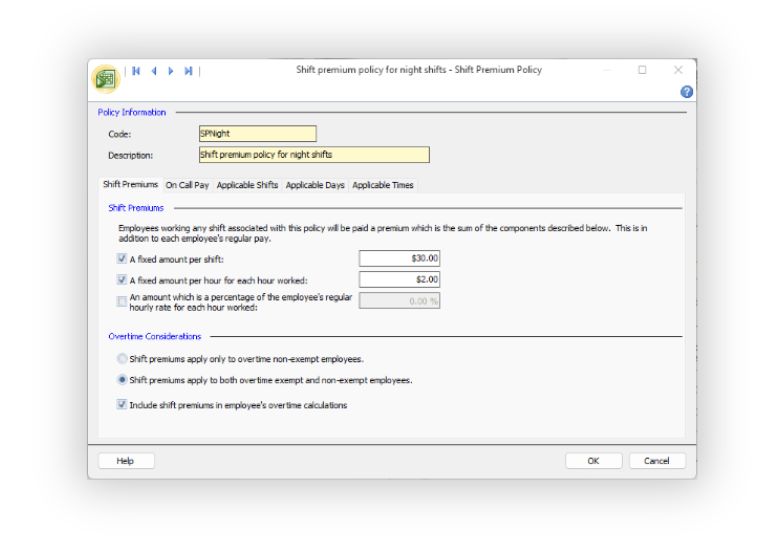
Task: Click the Code field containing SPNight
Action: click(258, 134)
